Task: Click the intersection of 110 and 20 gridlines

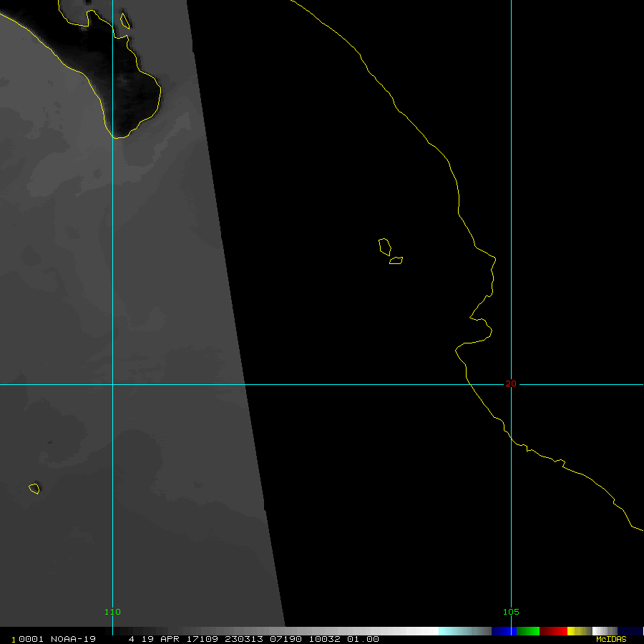Action: pyautogui.click(x=112, y=384)
